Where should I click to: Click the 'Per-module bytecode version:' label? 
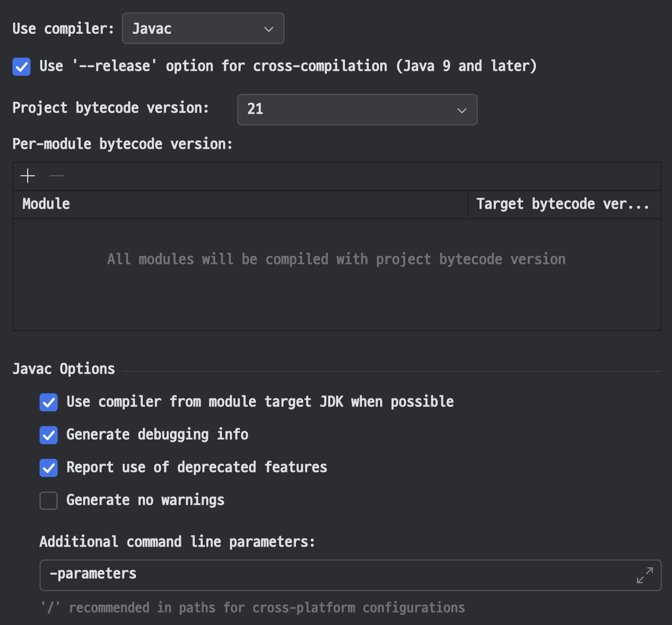[123, 144]
